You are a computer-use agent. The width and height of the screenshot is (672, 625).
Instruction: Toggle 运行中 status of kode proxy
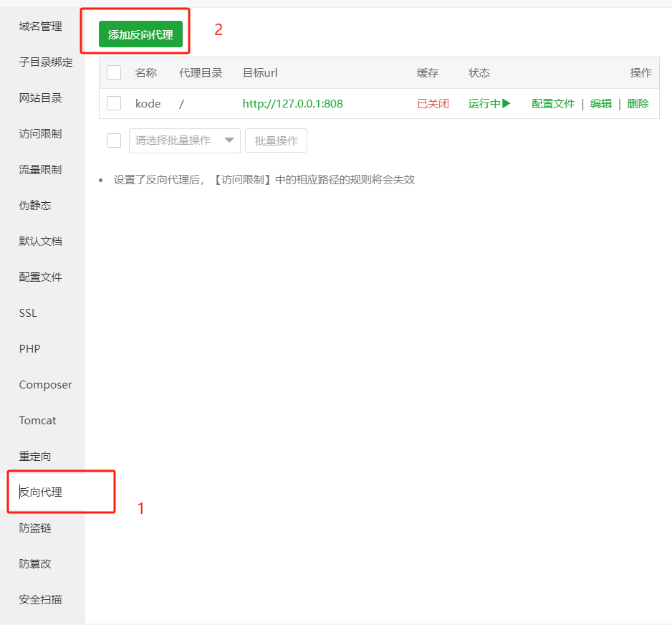click(489, 104)
